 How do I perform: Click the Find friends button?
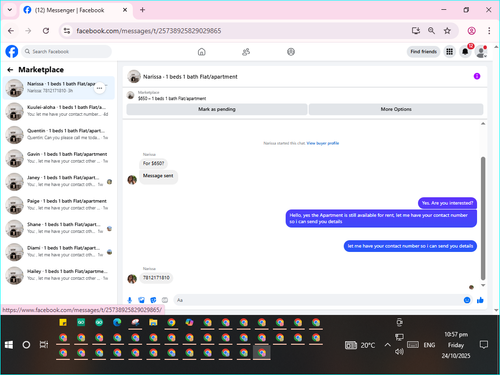(423, 52)
